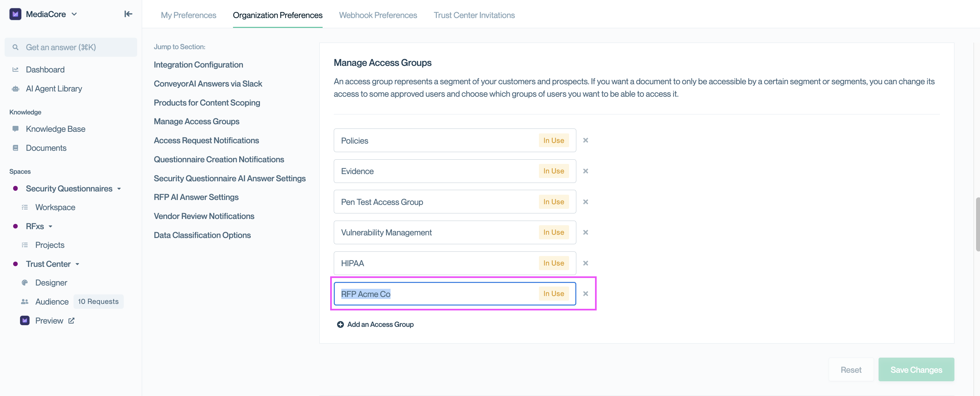Open the MediaCore organization dropdown
This screenshot has width=980, height=396.
click(x=74, y=14)
